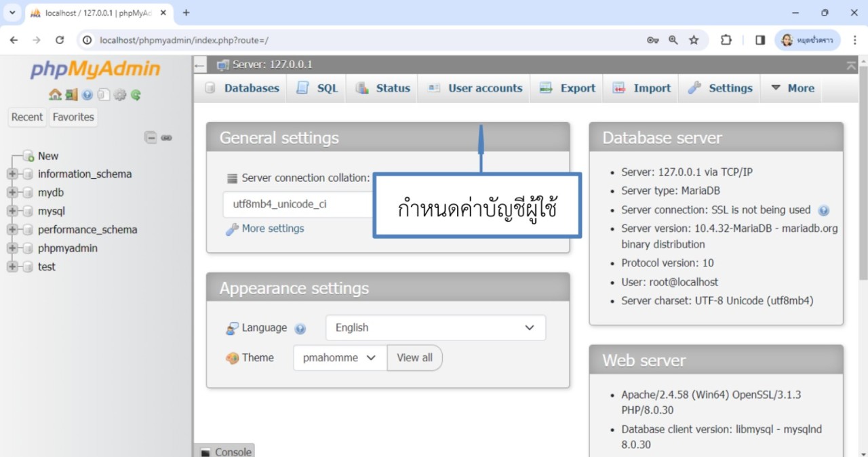Expand the performance_schema tree node

pos(12,230)
